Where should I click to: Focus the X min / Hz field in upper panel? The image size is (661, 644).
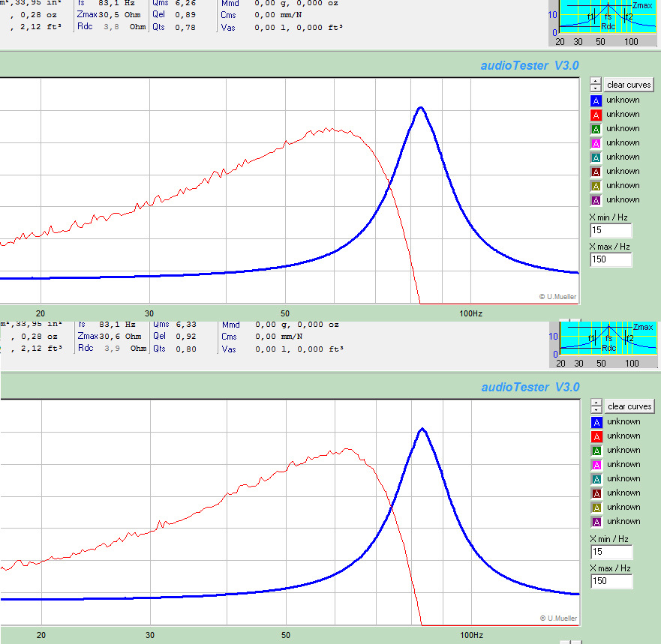click(x=611, y=230)
